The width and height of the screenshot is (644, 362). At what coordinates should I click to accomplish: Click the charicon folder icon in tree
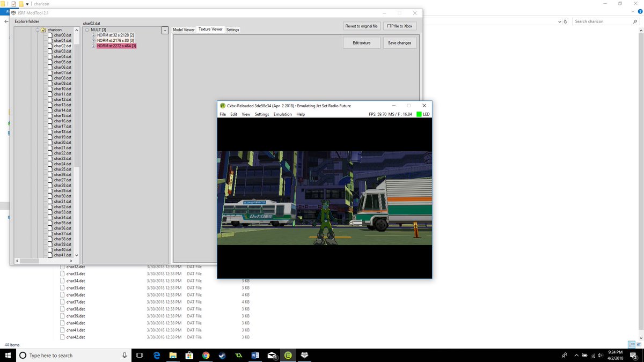coord(43,30)
